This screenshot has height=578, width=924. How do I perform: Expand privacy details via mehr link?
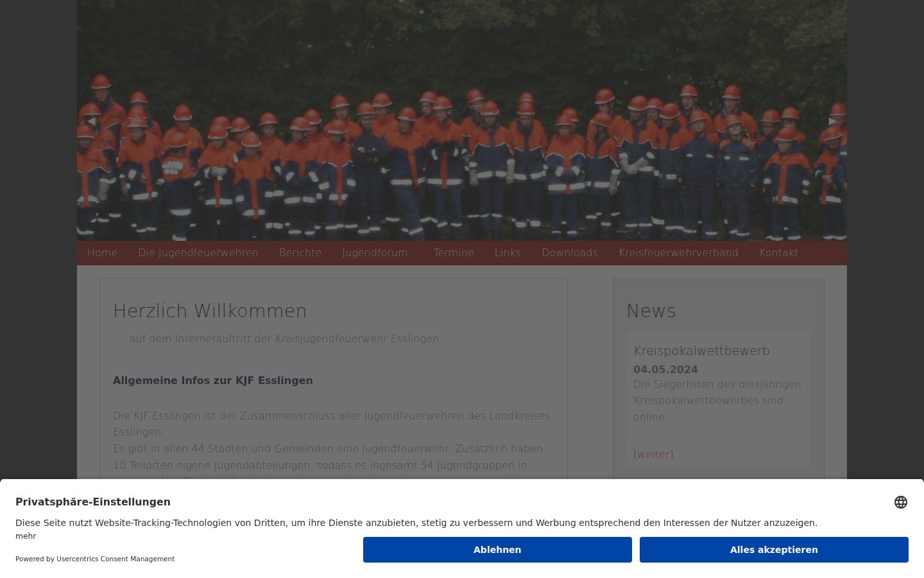coord(26,536)
